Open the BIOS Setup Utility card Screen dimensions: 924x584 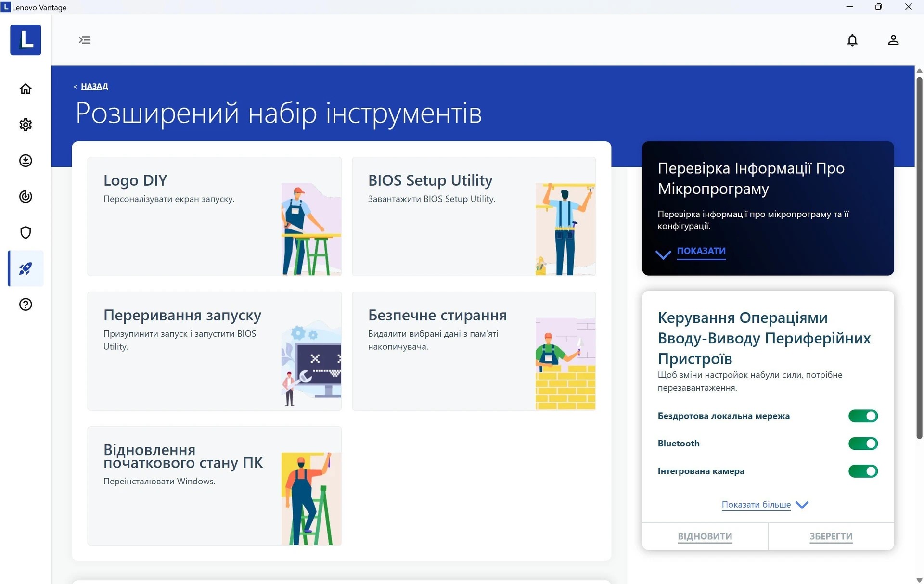(474, 216)
